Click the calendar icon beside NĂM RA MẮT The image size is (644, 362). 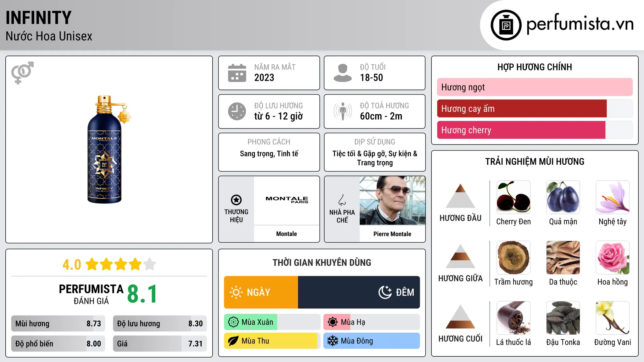tap(237, 73)
